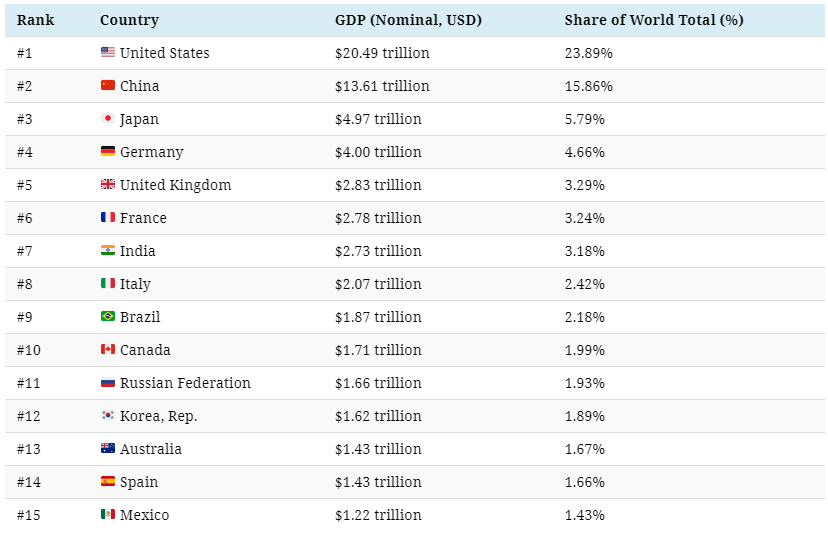
Task: Click the Rank column header
Action: click(x=35, y=20)
